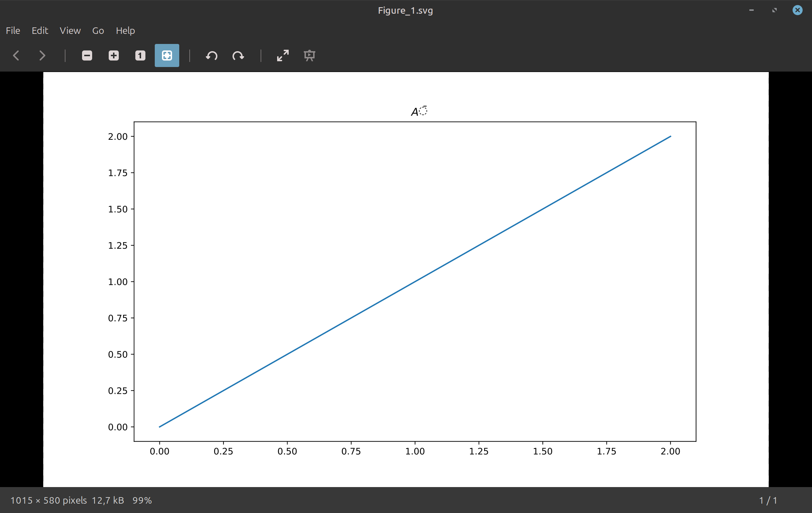Minimize the image viewer window
The width and height of the screenshot is (812, 513).
click(752, 10)
